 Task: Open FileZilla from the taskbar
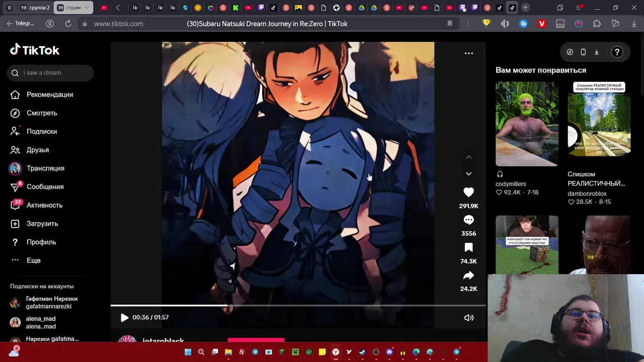pyautogui.click(x=242, y=352)
